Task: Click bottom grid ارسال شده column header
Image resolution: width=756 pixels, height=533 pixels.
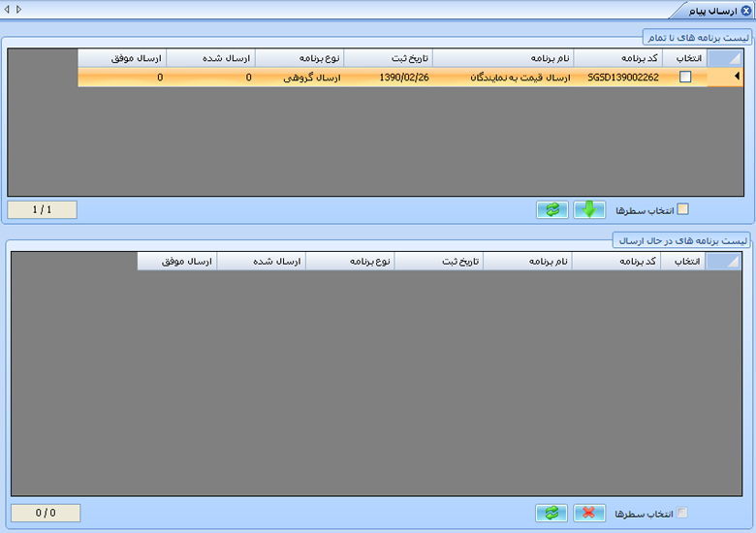Action: click(x=262, y=262)
